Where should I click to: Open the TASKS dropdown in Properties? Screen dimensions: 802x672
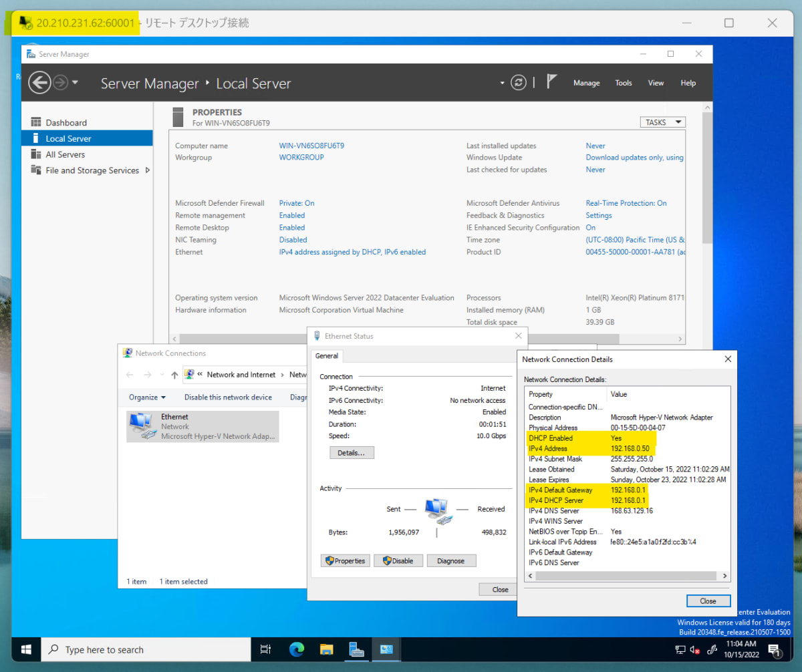point(662,122)
